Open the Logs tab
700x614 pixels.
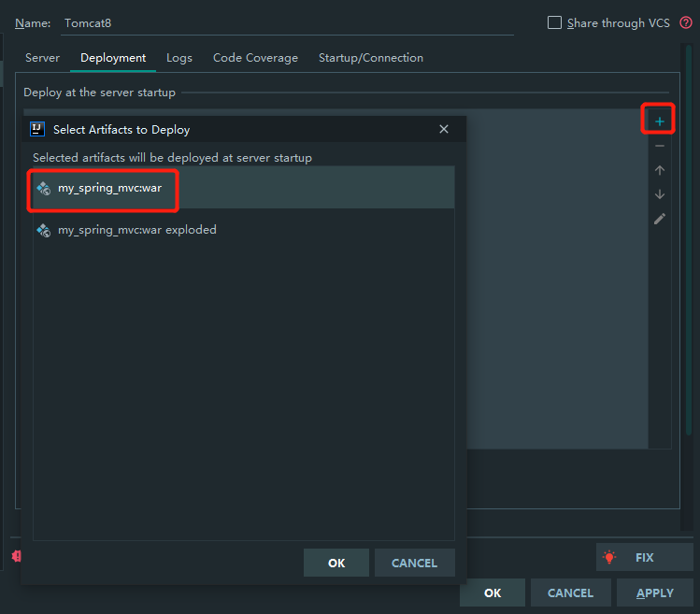click(179, 58)
